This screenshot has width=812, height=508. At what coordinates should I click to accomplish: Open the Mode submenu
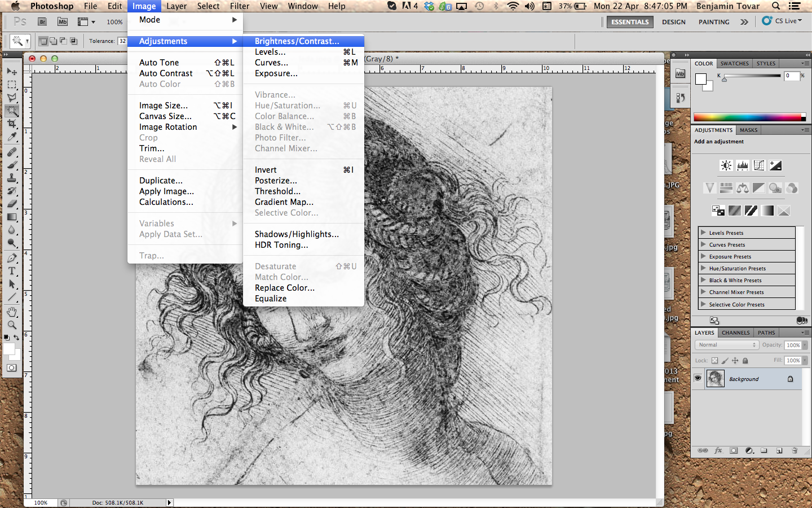[x=185, y=20]
